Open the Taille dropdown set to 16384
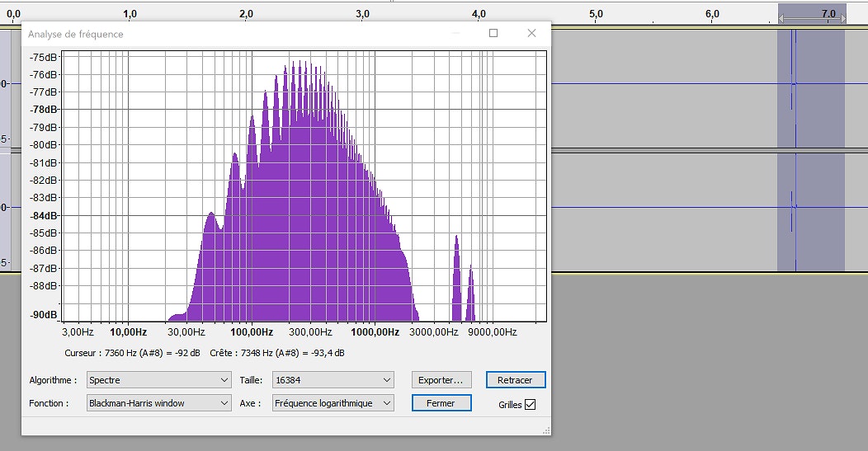Screen dimensions: 868x451 (x=333, y=380)
